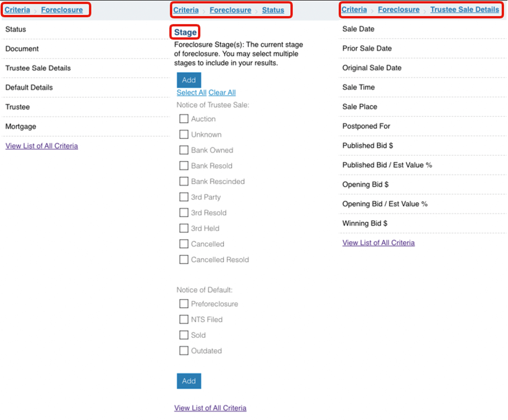The height and width of the screenshot is (420, 508).
Task: Open Trustee Sale Details breadcrumb link
Action: [464, 9]
